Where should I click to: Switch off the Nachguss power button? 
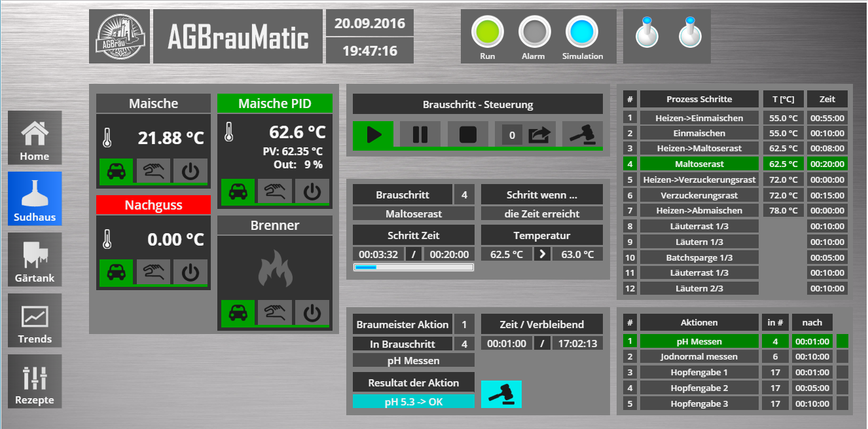coord(190,272)
